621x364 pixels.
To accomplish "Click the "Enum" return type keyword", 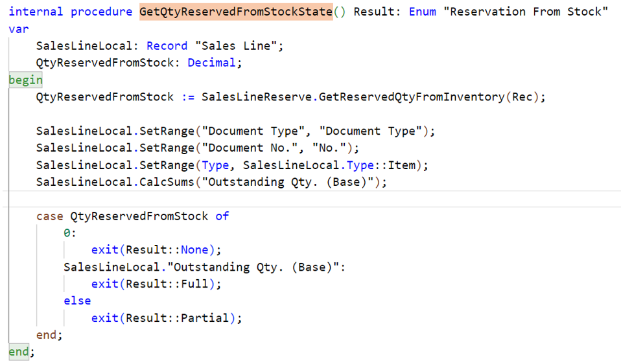I will tap(423, 12).
